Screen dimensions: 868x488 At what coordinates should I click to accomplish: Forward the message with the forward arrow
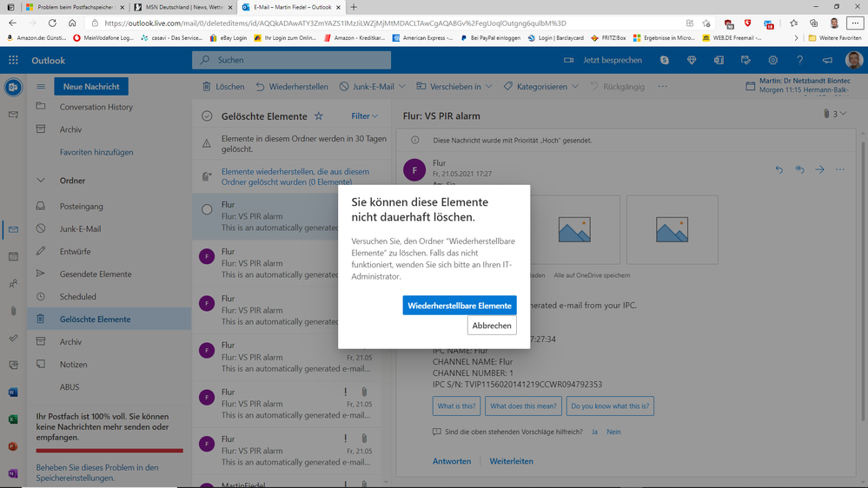[x=820, y=169]
